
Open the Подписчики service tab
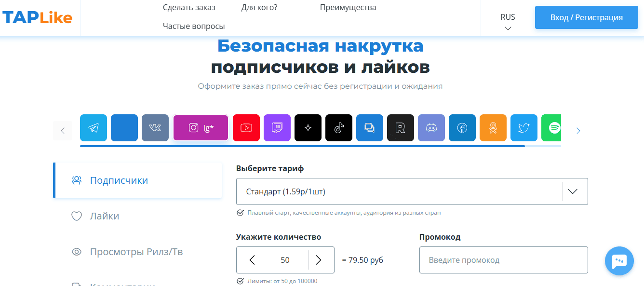tap(138, 180)
